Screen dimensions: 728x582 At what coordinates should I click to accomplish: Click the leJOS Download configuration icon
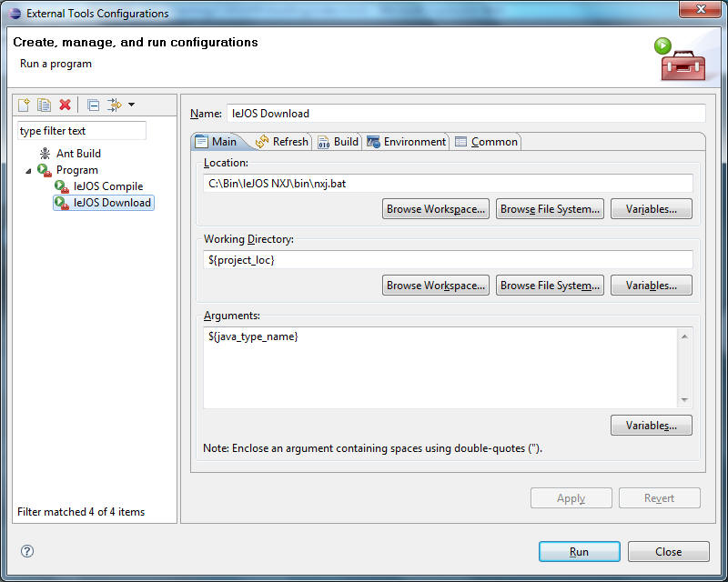[x=62, y=203]
